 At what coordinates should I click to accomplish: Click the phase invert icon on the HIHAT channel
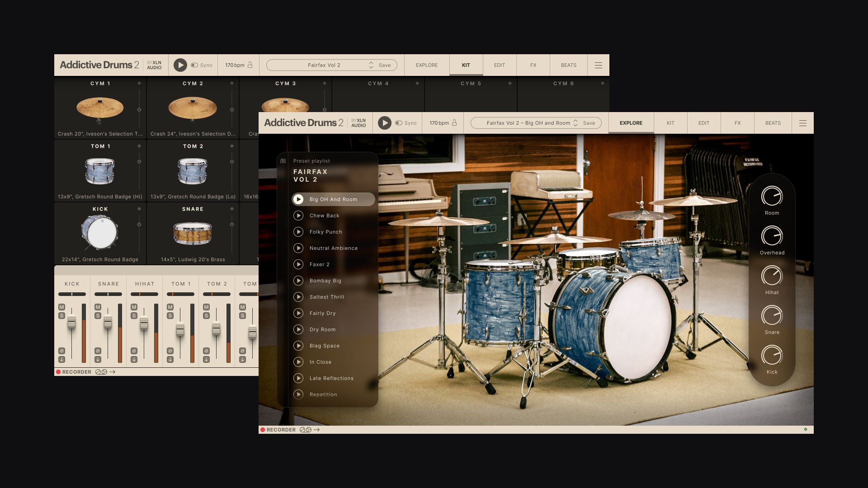(134, 351)
